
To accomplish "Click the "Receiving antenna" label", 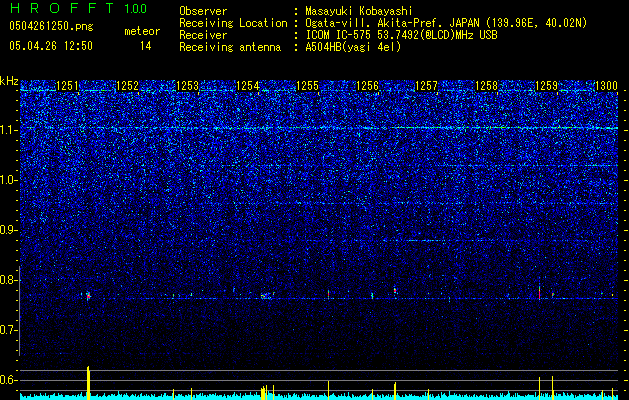I will [230, 47].
